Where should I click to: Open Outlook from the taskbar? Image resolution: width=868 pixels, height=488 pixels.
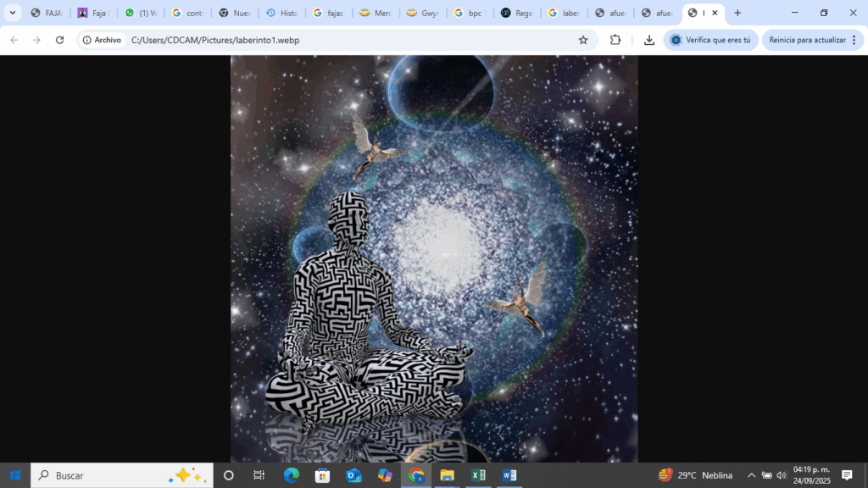(353, 475)
